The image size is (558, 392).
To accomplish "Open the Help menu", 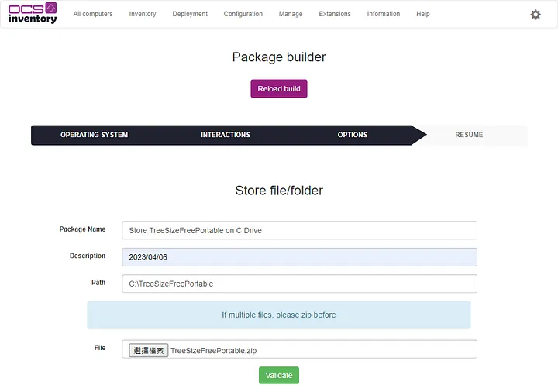I will 423,14.
